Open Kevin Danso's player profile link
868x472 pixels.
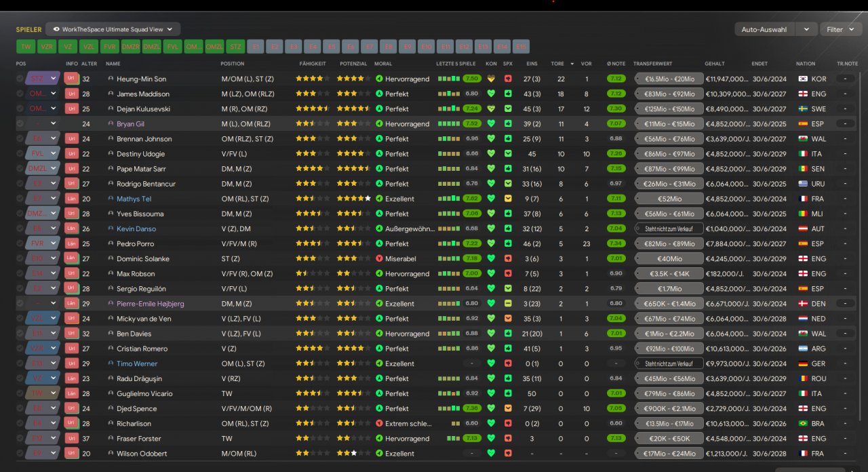pos(136,229)
